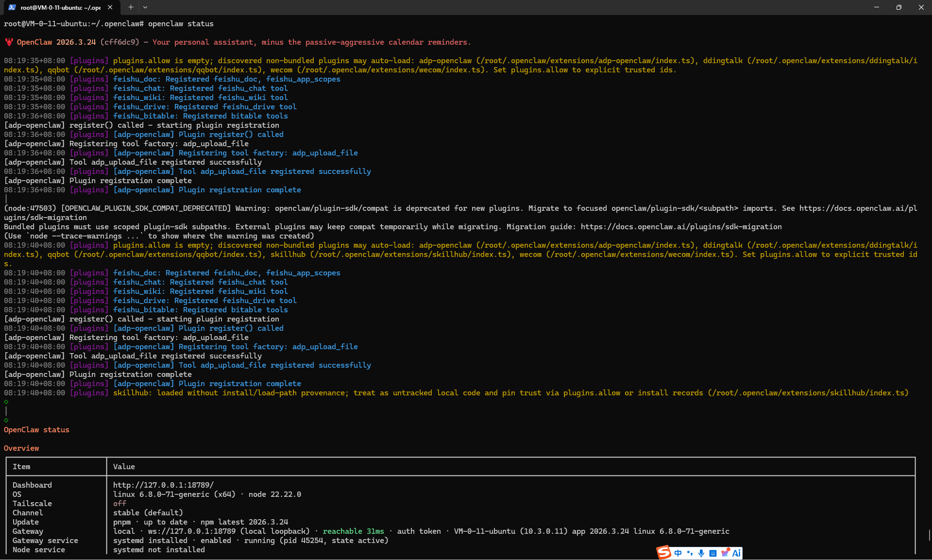This screenshot has height=560, width=932.
Task: Click 'Bundled plugins must use scoped plugin-sdk' line
Action: click(x=393, y=227)
